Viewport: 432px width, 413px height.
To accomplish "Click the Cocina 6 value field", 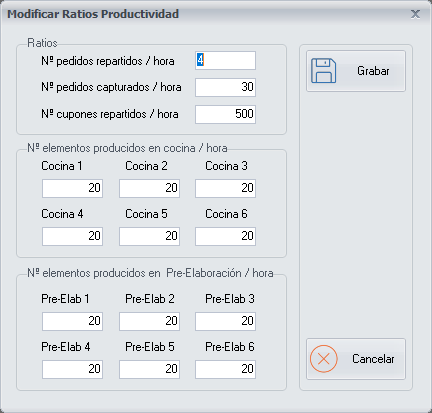I will click(x=225, y=236).
